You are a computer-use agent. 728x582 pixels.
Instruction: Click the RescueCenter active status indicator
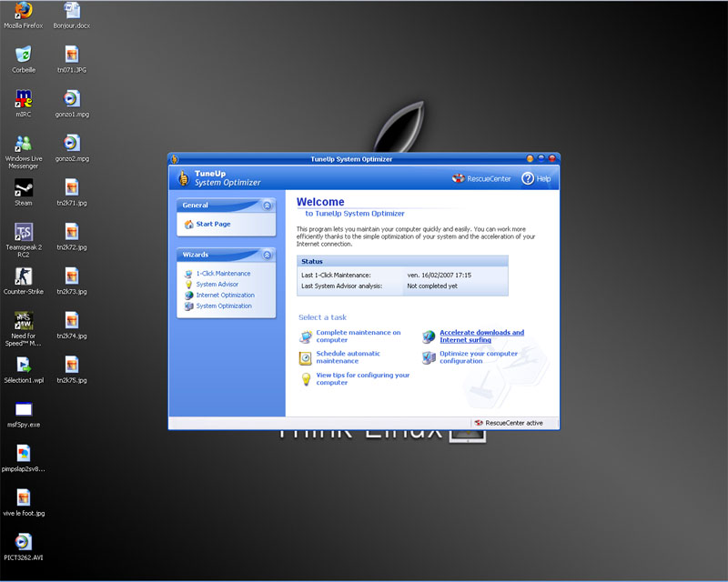pyautogui.click(x=509, y=423)
